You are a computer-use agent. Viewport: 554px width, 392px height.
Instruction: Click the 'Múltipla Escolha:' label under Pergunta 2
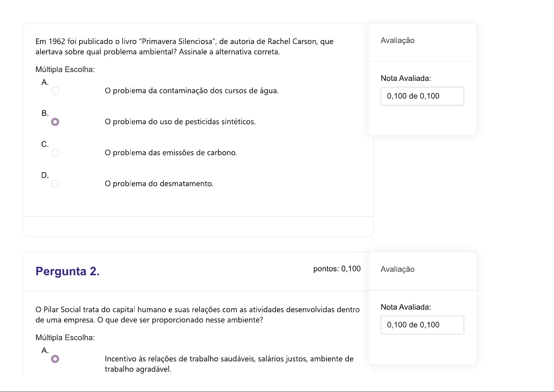click(65, 338)
